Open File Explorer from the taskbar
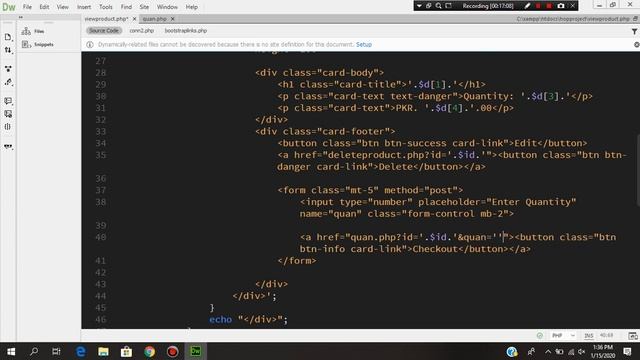 [103, 351]
